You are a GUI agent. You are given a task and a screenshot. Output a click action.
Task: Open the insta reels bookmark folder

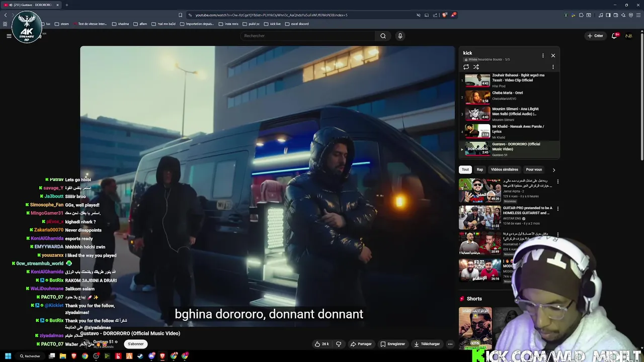tap(229, 24)
